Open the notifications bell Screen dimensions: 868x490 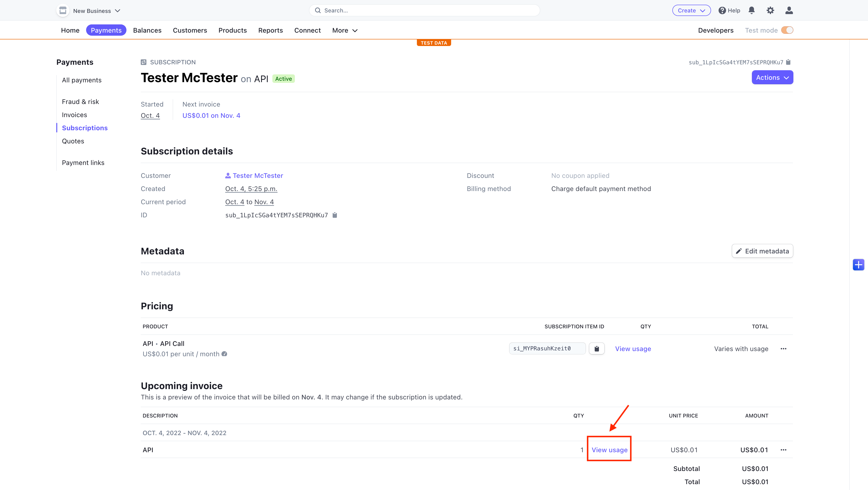(751, 11)
